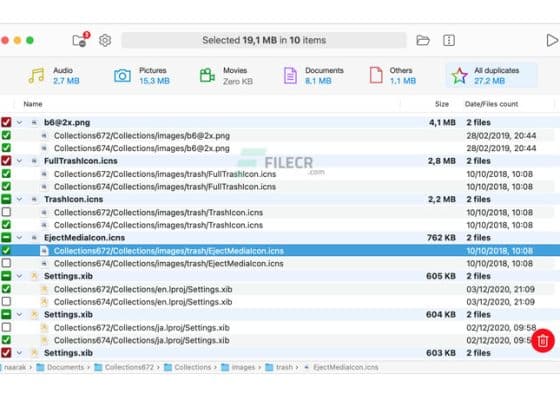Click xib icon of 604 KB Settings.xib

point(34,315)
